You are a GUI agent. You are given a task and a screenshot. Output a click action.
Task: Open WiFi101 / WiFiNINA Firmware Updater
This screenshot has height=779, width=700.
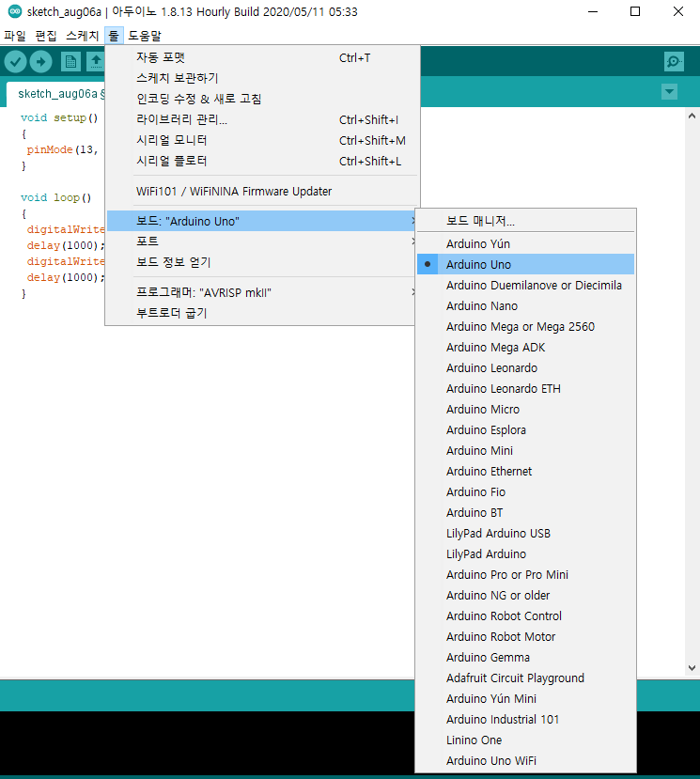tap(263, 192)
